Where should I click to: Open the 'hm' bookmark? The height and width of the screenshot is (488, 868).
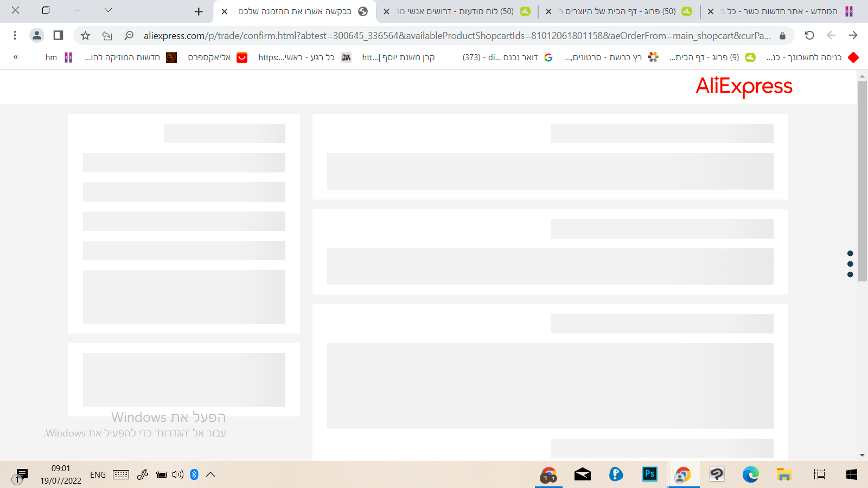click(59, 57)
